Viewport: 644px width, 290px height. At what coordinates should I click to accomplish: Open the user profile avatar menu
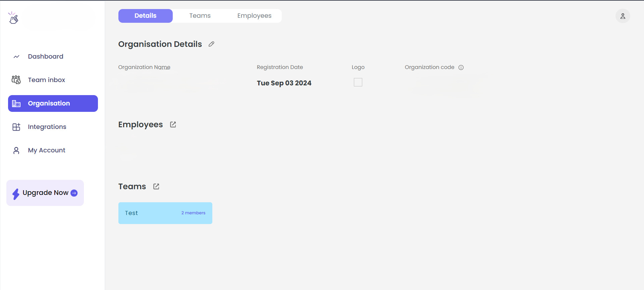(x=623, y=16)
